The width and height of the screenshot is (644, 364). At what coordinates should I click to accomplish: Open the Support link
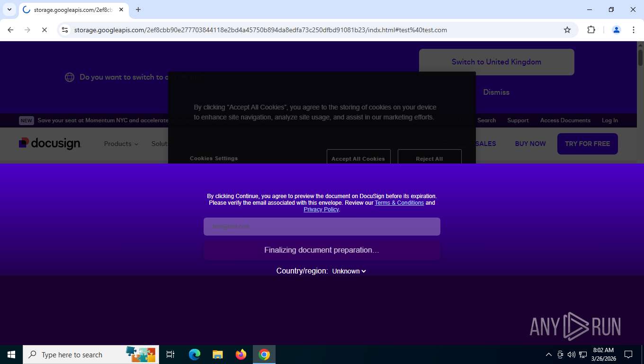518,120
